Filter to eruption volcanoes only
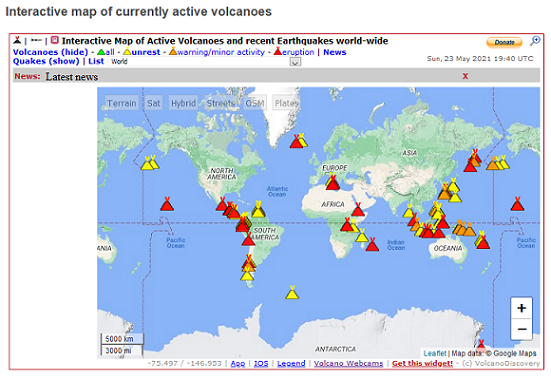551x380 pixels. [x=293, y=52]
